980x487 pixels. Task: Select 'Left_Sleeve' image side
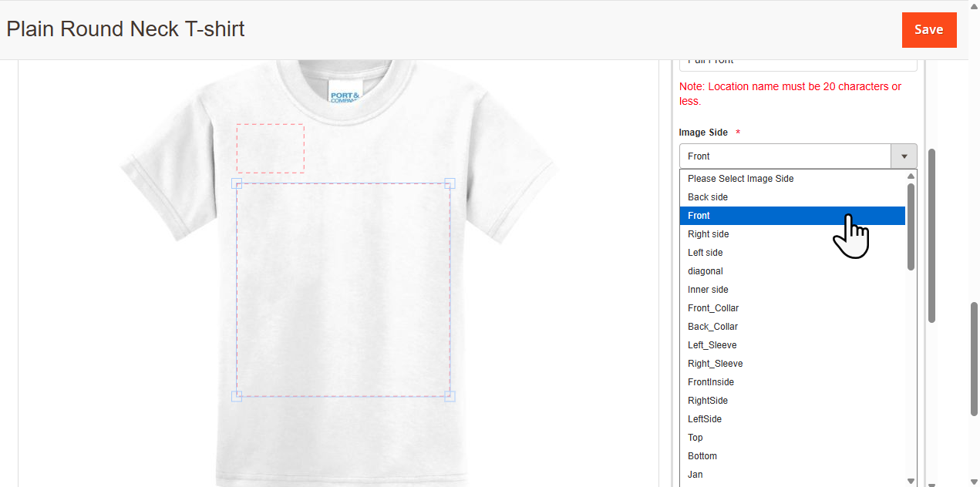[x=712, y=345]
